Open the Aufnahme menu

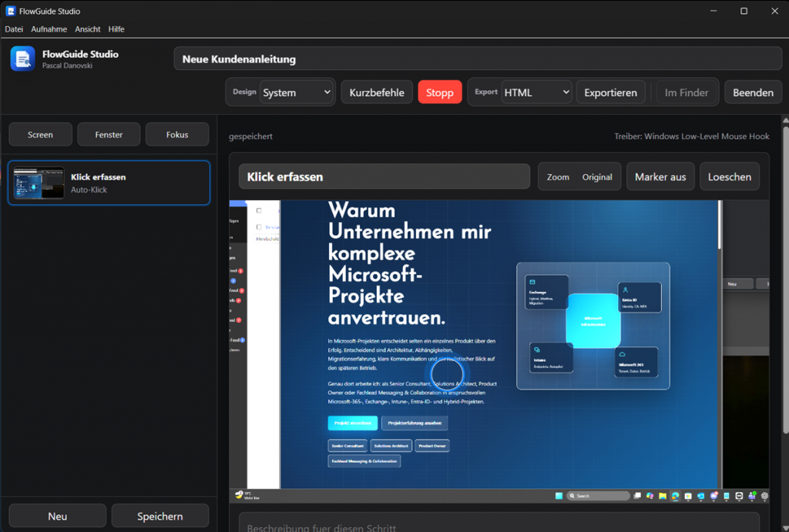[x=49, y=29]
